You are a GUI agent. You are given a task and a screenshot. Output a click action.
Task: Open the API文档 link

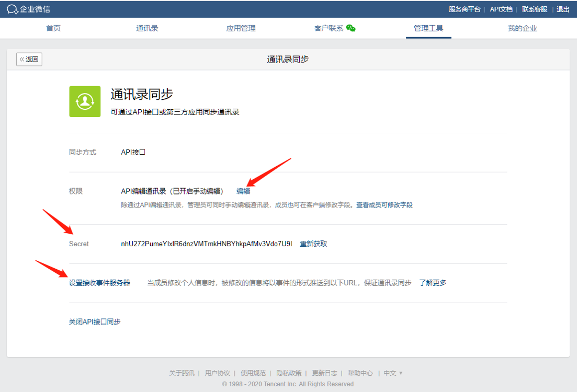point(501,9)
